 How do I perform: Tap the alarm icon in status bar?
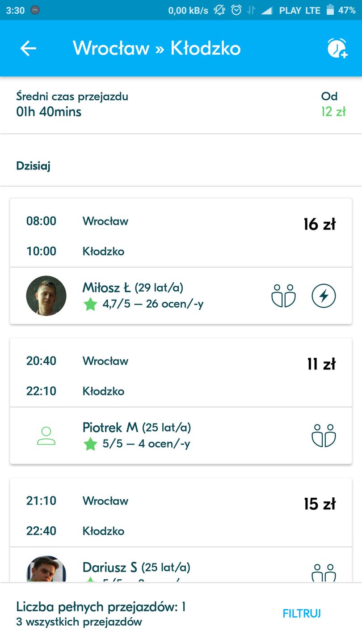[236, 10]
